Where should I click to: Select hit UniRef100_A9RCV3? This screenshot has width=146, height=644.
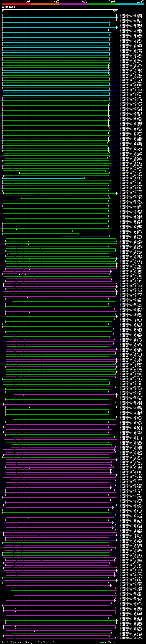(131, 161)
